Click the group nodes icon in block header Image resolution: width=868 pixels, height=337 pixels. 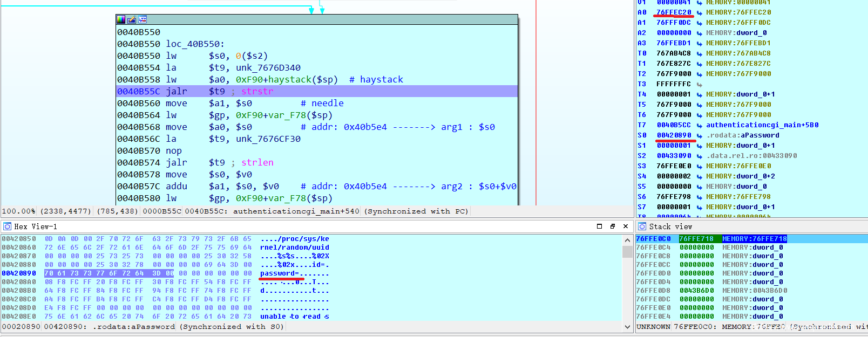(x=143, y=19)
